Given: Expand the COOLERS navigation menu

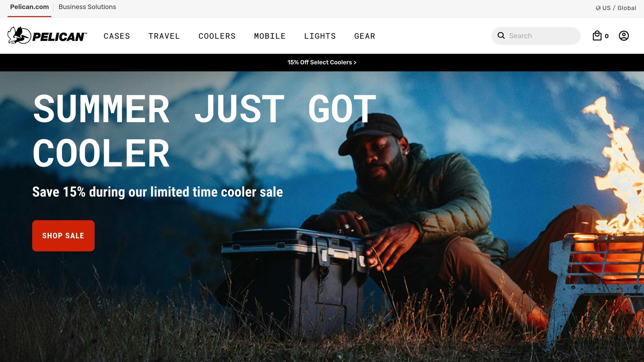Looking at the screenshot, I should (x=217, y=36).
